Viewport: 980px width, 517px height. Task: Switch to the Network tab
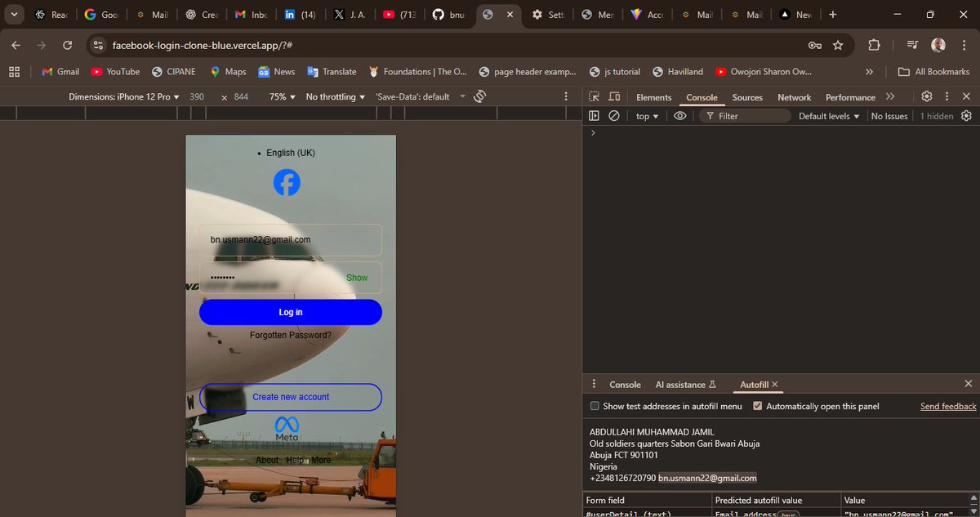coord(795,97)
